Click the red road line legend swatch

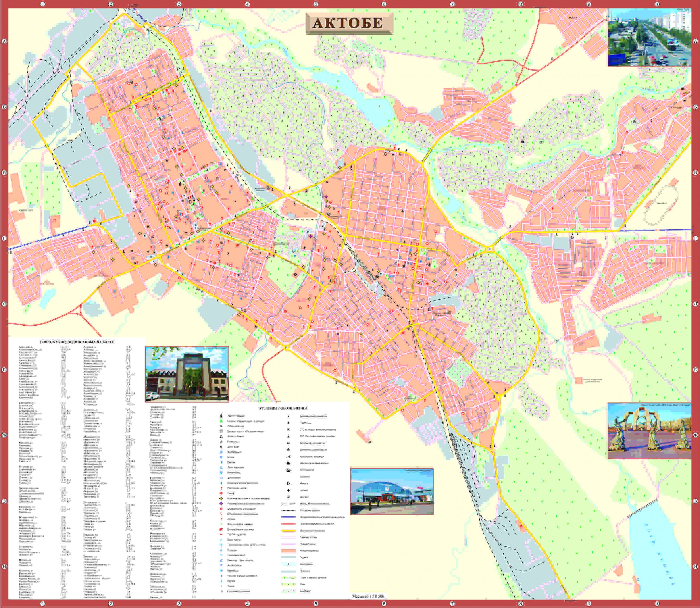[288, 524]
